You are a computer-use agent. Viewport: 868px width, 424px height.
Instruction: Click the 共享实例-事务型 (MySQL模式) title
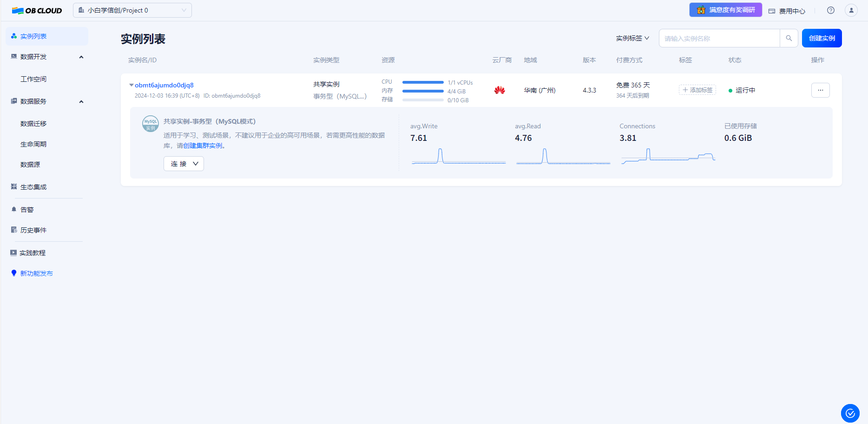tap(210, 121)
